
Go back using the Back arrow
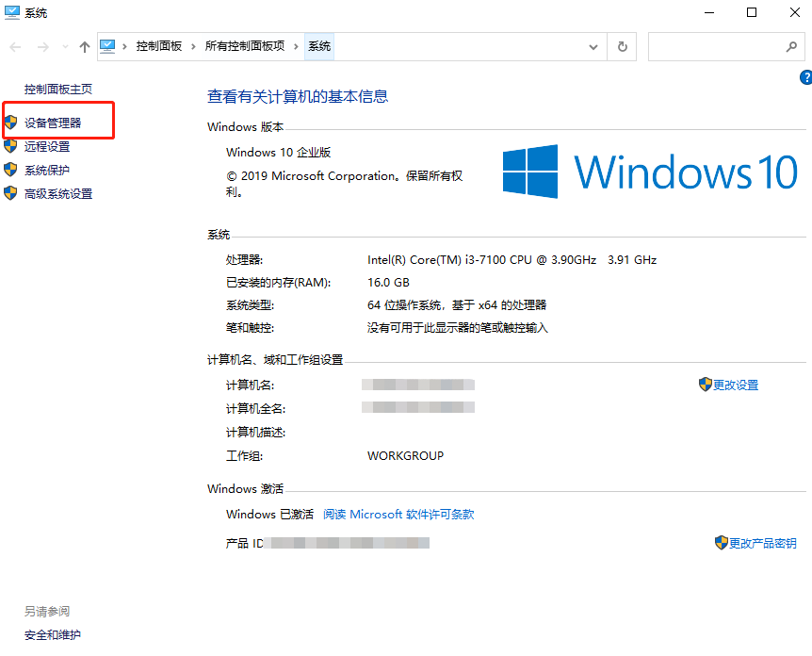pos(15,47)
